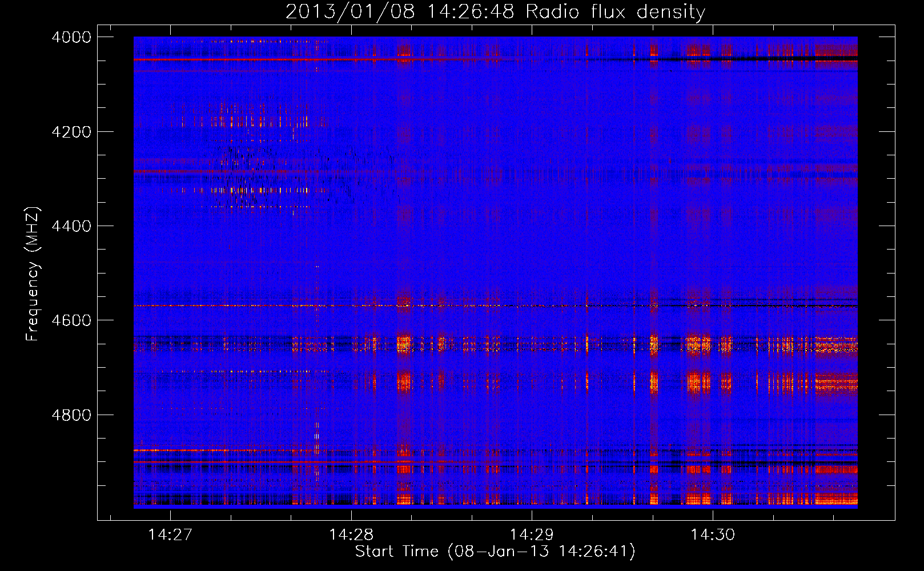Click the 4200 frequency tick label
The width and height of the screenshot is (924, 571).
(x=71, y=132)
